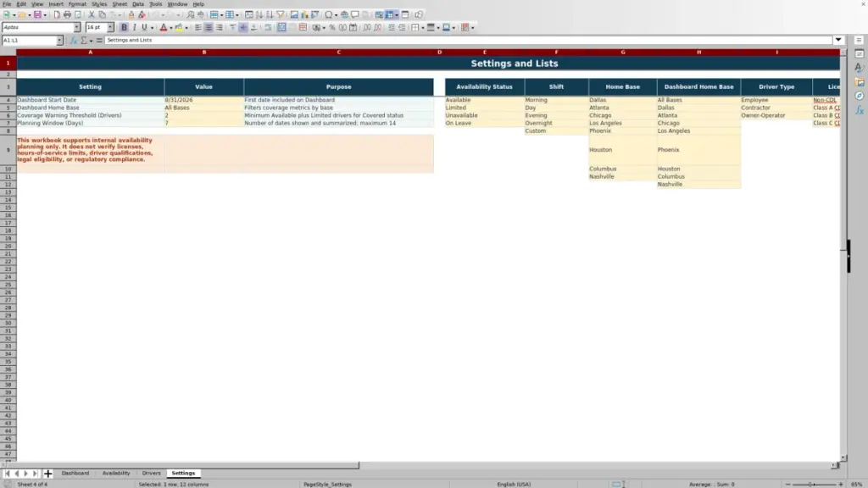Save the document with the Save icon

(x=37, y=15)
